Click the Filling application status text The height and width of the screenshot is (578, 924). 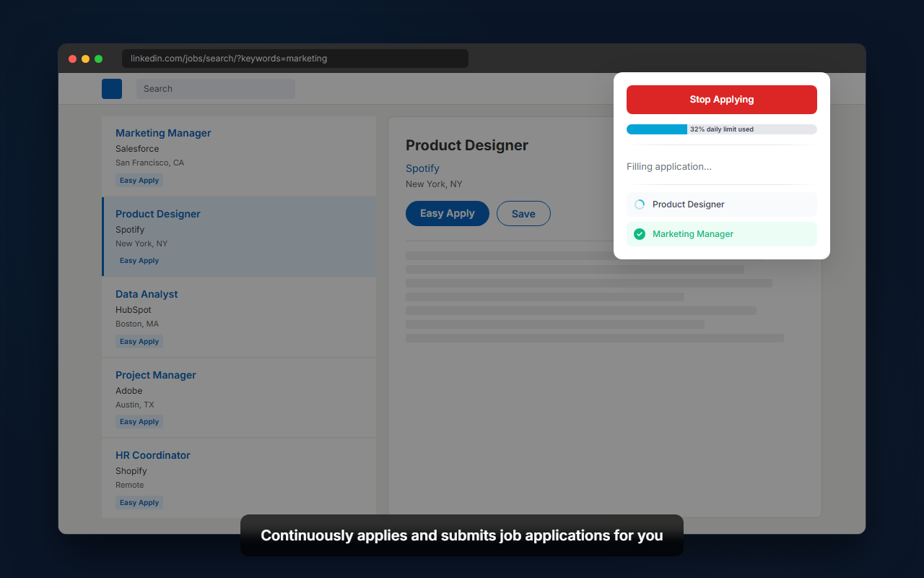[669, 166]
